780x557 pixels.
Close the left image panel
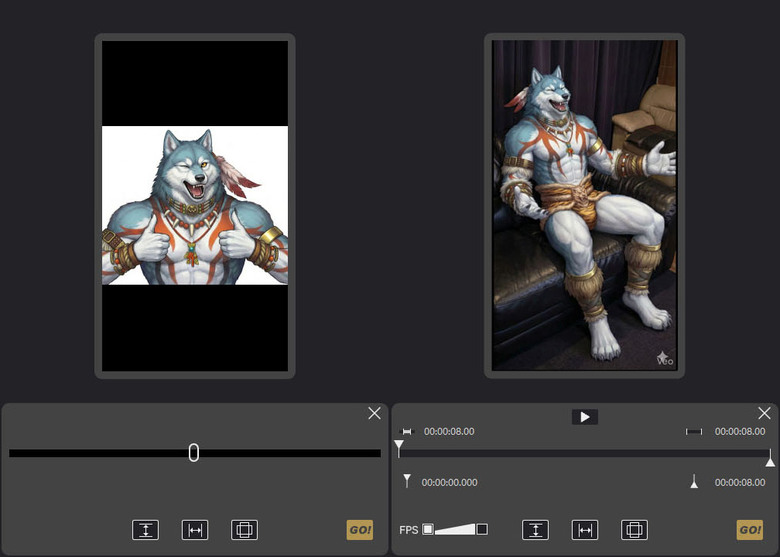click(375, 413)
